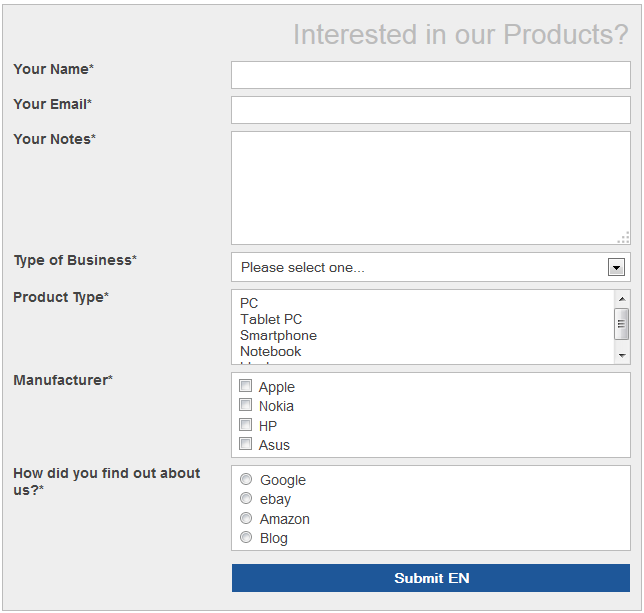Click the Product Type scrollbar thumb

point(622,323)
